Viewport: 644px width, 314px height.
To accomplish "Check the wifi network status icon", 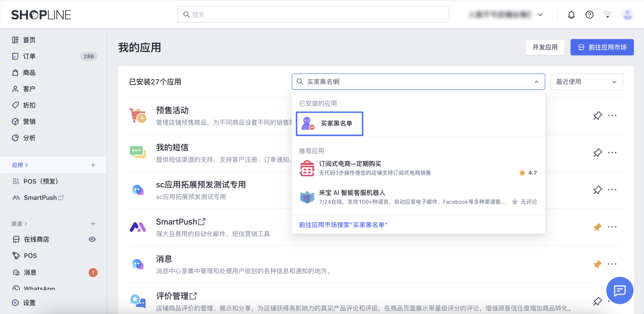I will point(608,15).
